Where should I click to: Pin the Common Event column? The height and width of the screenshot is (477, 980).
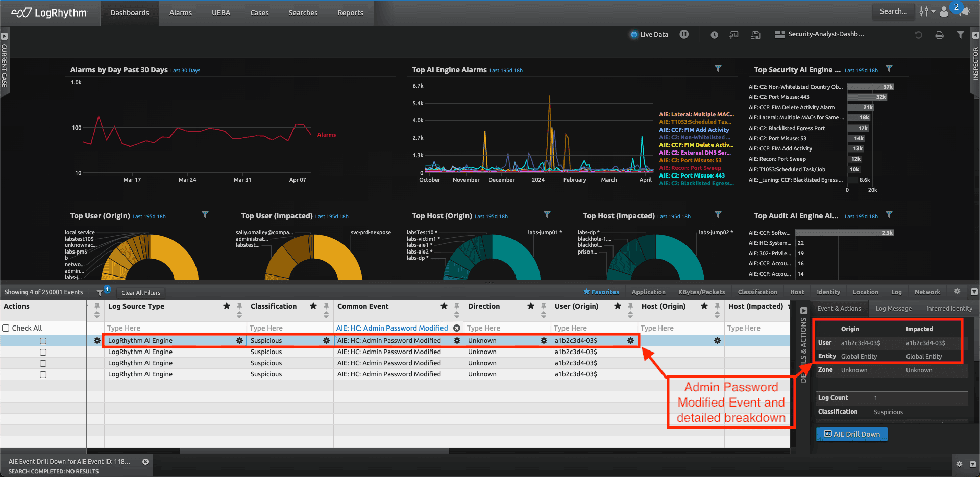click(457, 306)
